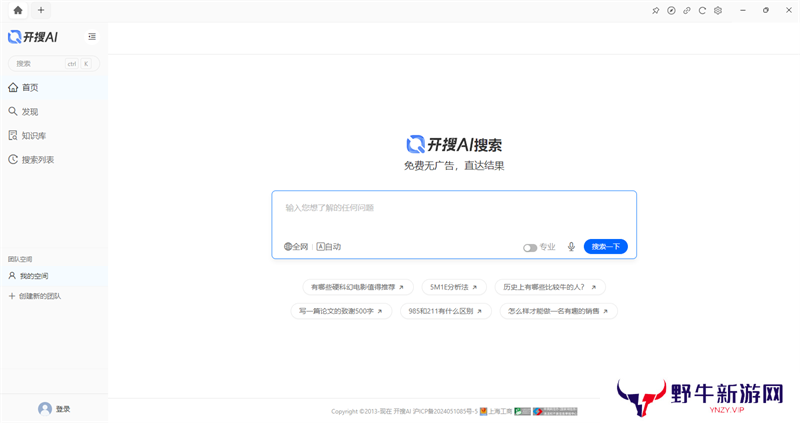Select 我的空间 under team space
The width and height of the screenshot is (800, 423).
[x=54, y=276]
